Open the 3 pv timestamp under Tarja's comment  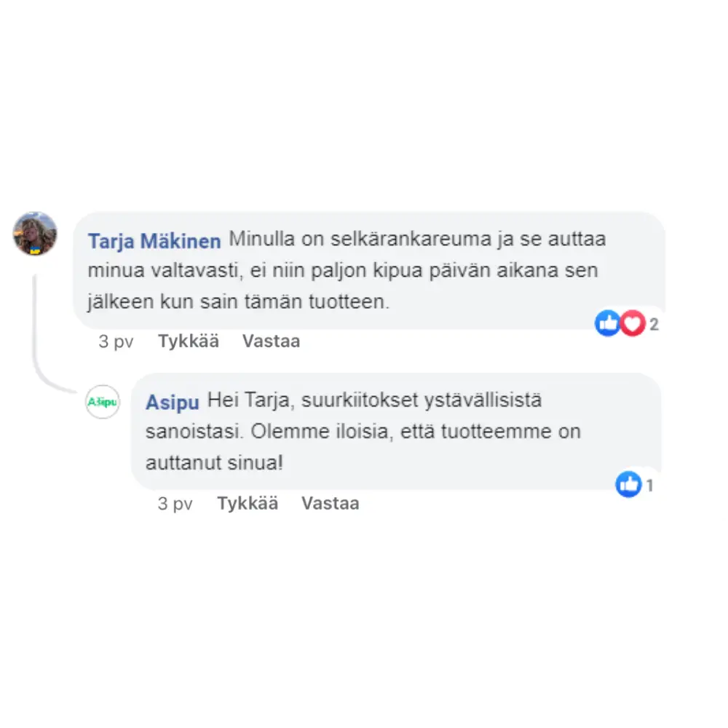[x=116, y=341]
